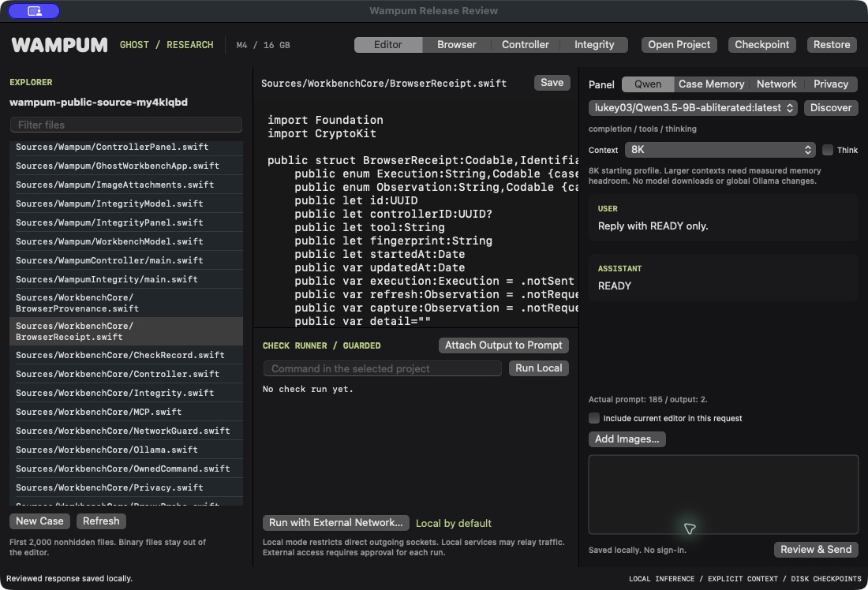Open Sources/WorkbenchCore/BrowserProvenance.swift
Image resolution: width=868 pixels, height=590 pixels.
pos(126,304)
